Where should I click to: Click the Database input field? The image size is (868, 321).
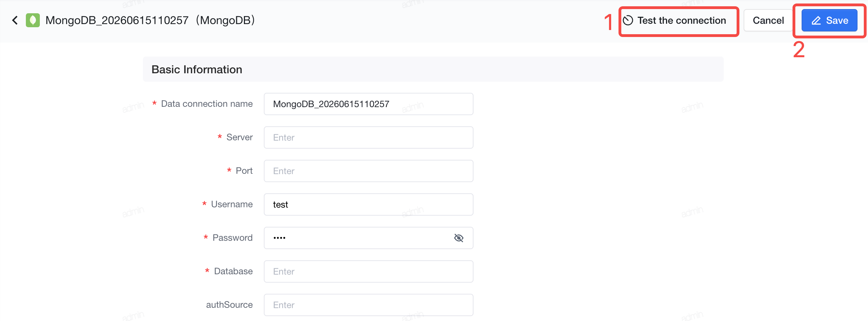pyautogui.click(x=369, y=271)
